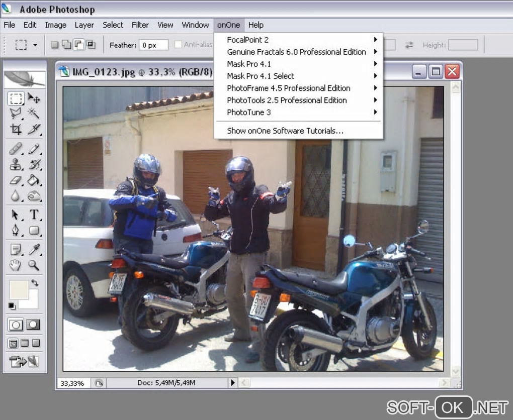Toggle the Anti-alias checkbox
513x420 pixels.
[x=178, y=44]
